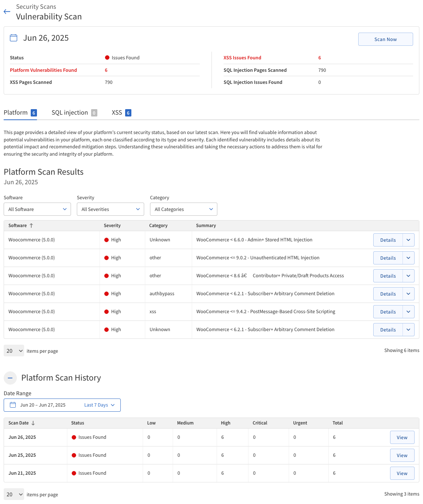Viewport: 423px width, 504px height.
Task: Open the Last 7 Days range dropdown
Action: pos(100,405)
